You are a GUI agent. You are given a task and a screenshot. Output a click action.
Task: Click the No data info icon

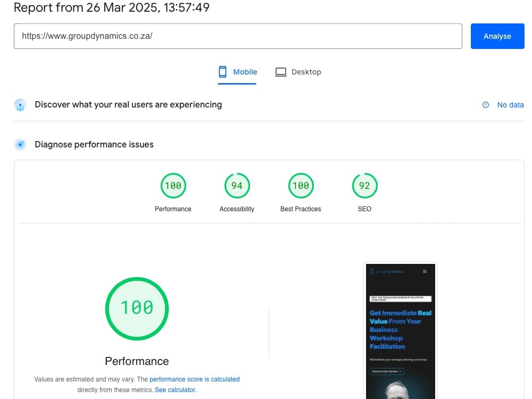[x=486, y=105]
